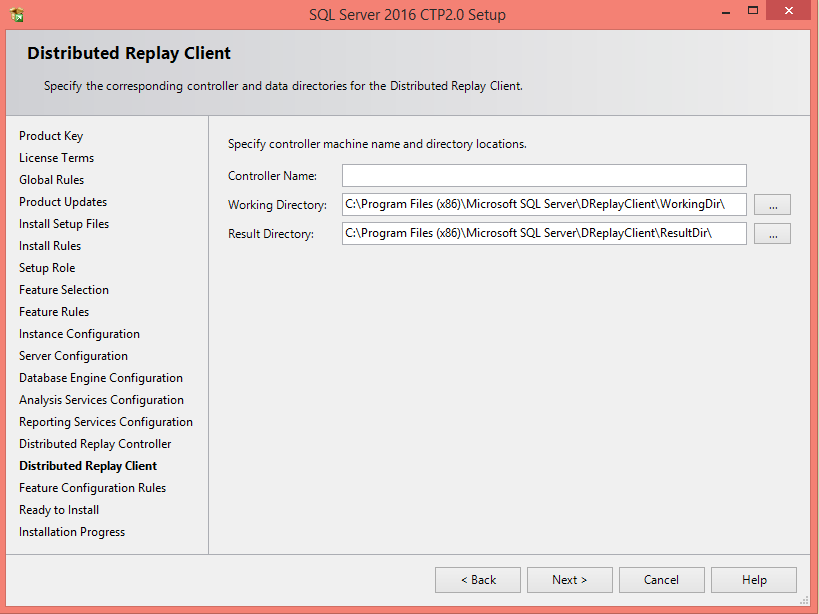The image size is (819, 614).
Task: Maximize the setup window
Action: (753, 10)
